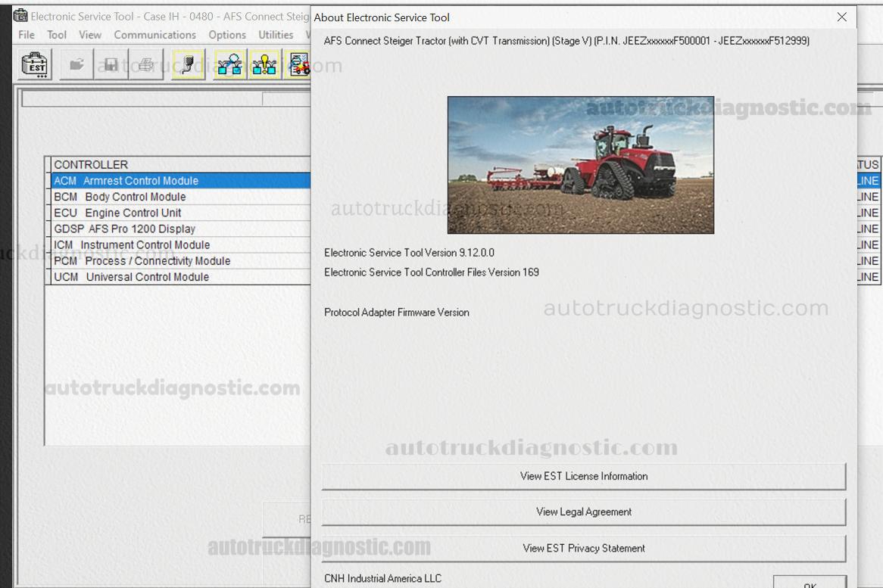
Task: Click the About Electronic Service Tool title
Action: 382,17
